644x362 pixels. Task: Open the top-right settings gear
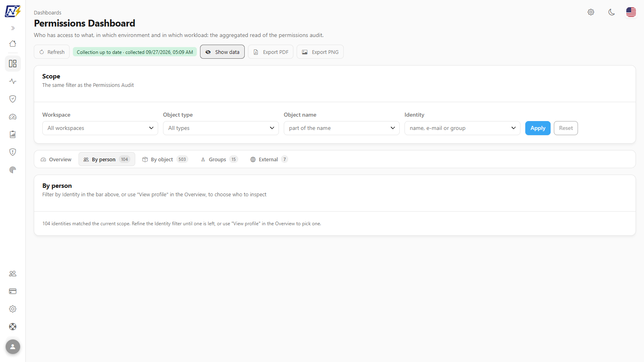[591, 12]
